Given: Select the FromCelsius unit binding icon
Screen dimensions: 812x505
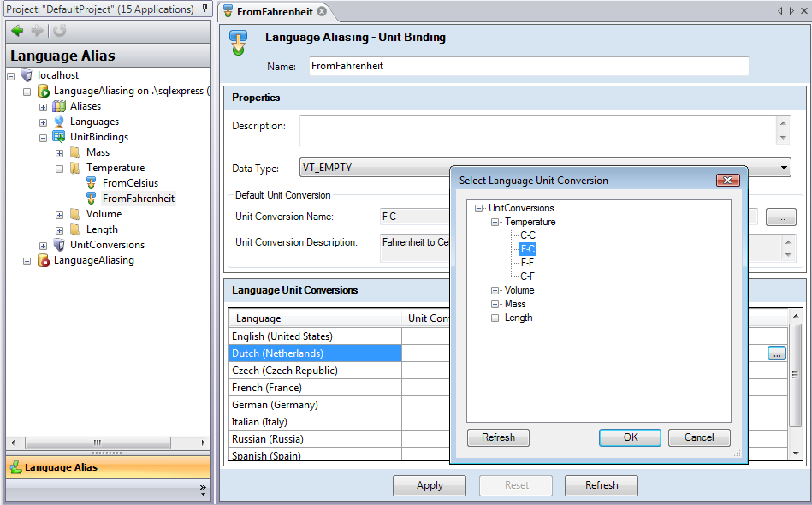Looking at the screenshot, I should point(91,182).
